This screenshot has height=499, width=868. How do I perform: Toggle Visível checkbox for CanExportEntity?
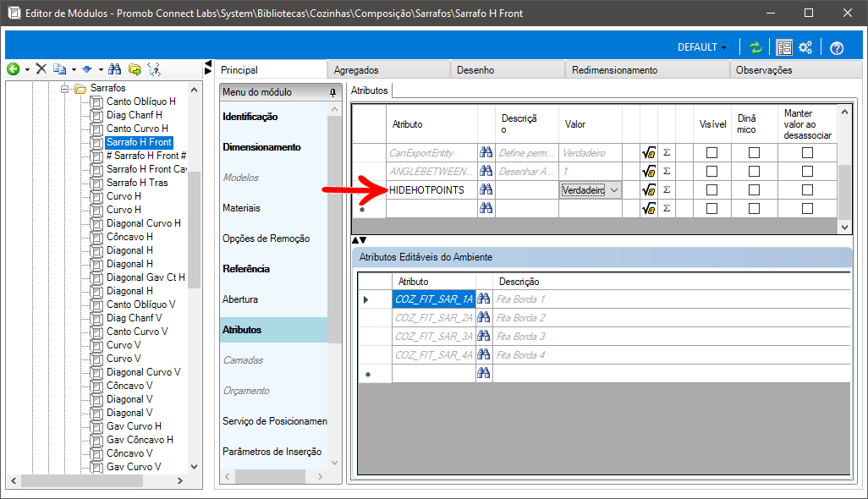point(711,153)
